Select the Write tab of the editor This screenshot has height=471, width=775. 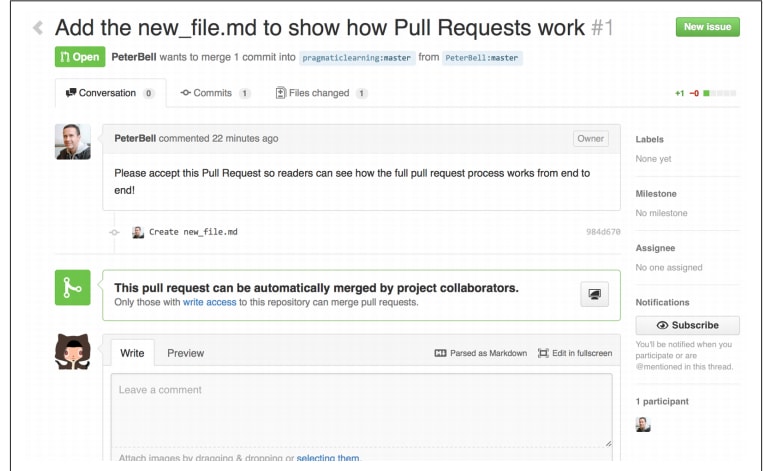tap(132, 353)
